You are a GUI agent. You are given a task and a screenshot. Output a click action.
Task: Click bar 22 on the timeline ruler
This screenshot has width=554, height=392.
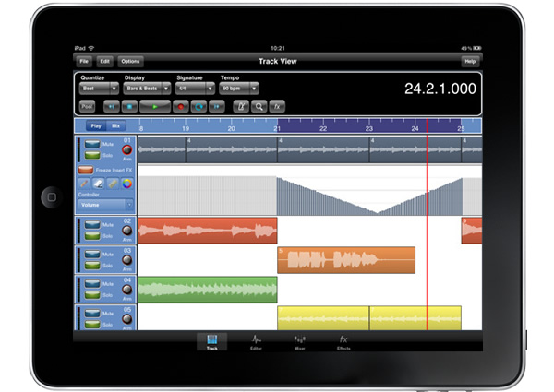pos(323,128)
